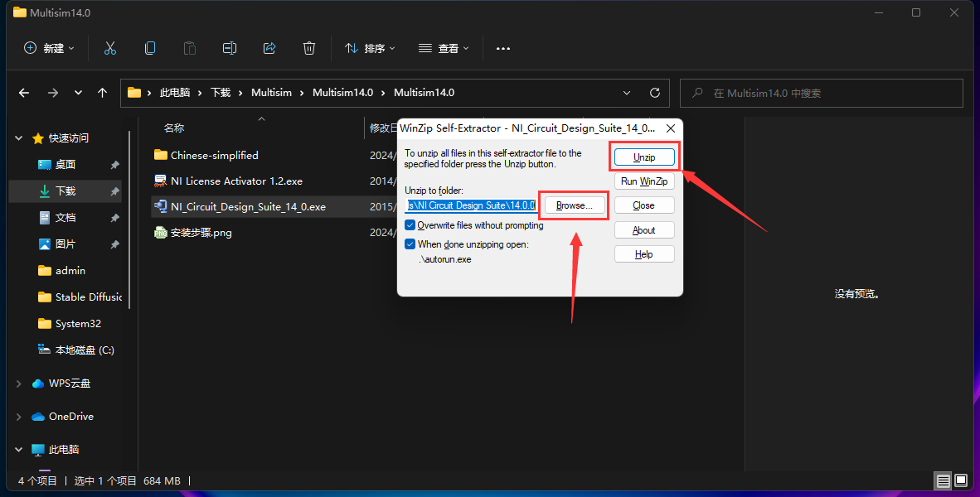
Task: Open 本地磁盘 (C:) in sidebar
Action: tap(75, 350)
